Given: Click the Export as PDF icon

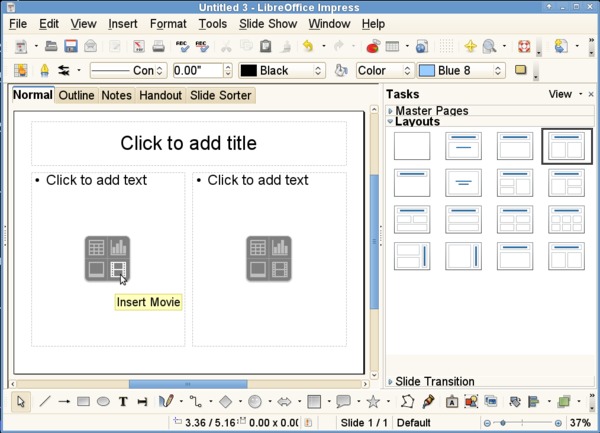Looking at the screenshot, I should pos(139,46).
